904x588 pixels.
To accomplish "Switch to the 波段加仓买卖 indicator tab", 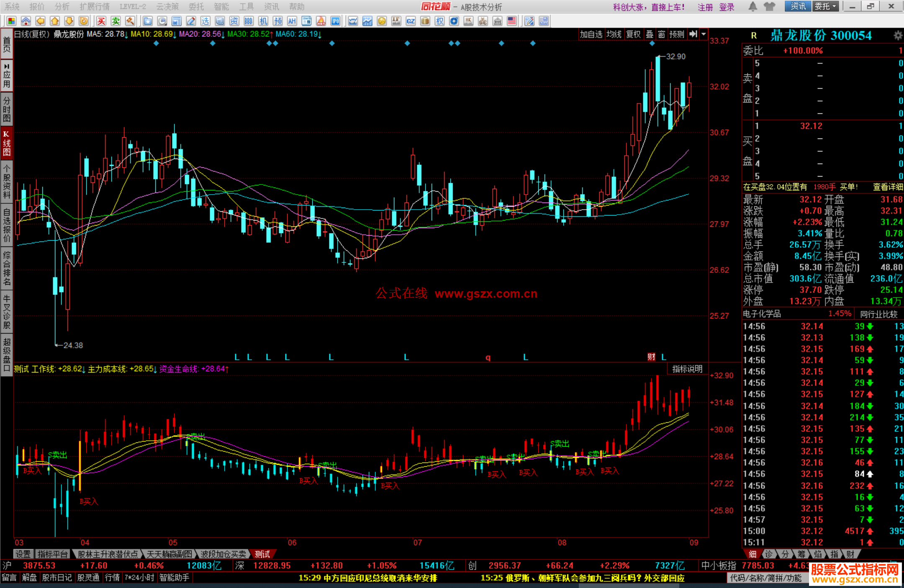I will (x=223, y=554).
